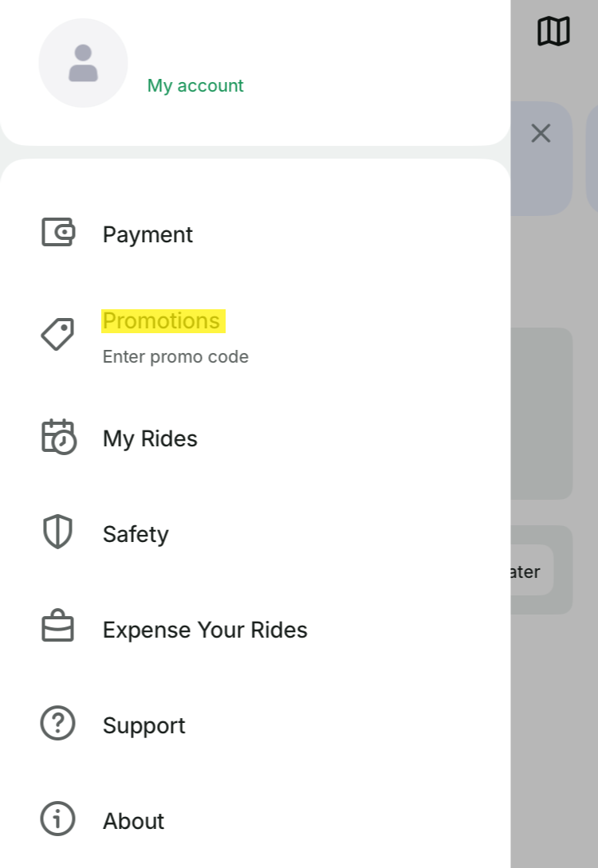Click the map icon at top right
Image resolution: width=598 pixels, height=868 pixels.
pos(553,32)
